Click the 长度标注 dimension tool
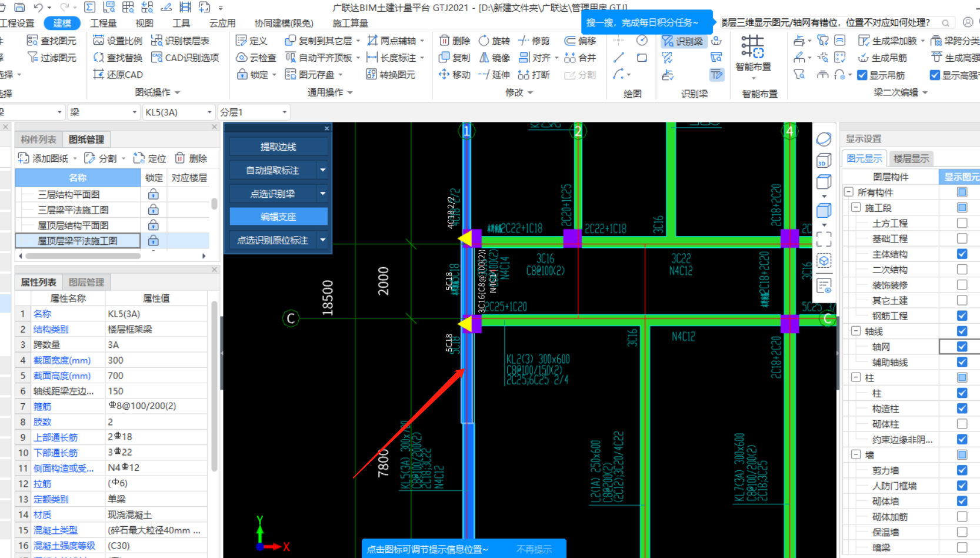This screenshot has width=980, height=558. tap(392, 58)
